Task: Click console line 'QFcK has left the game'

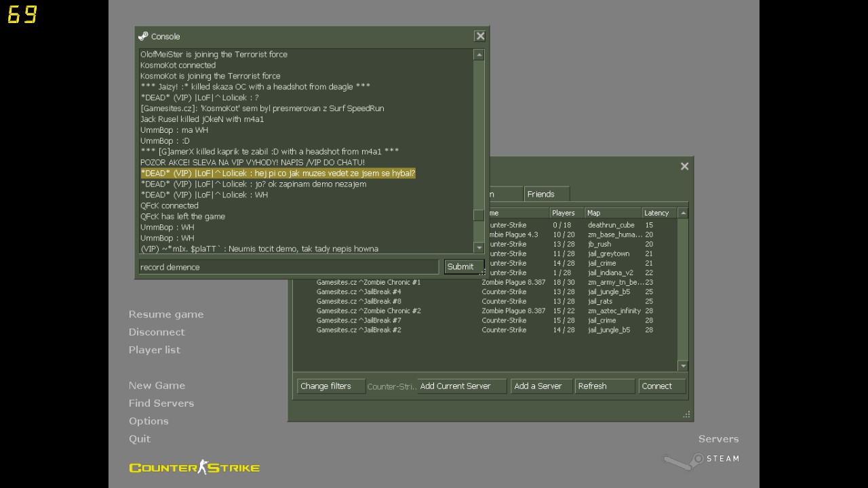Action: (182, 217)
